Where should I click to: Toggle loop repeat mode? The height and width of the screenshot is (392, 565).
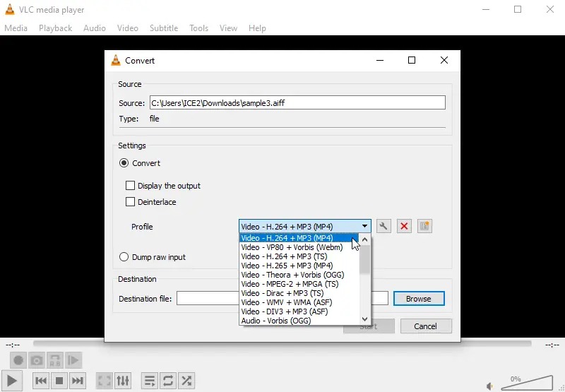tap(168, 381)
